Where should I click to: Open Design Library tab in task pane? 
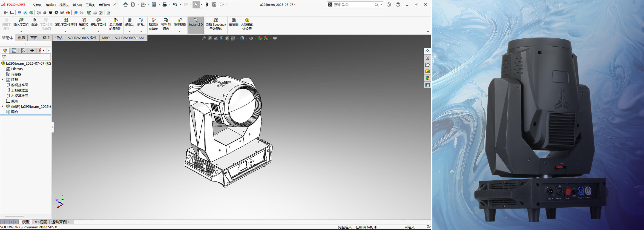pyautogui.click(x=428, y=58)
